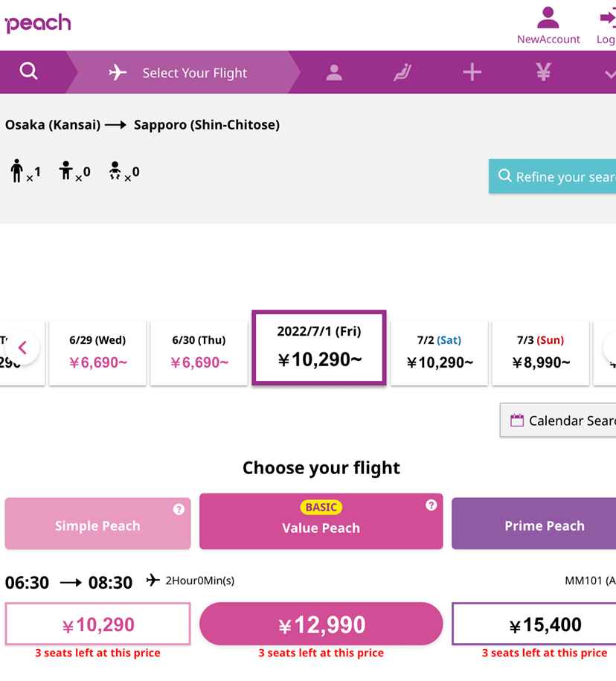Click the Peach logo

click(x=38, y=24)
